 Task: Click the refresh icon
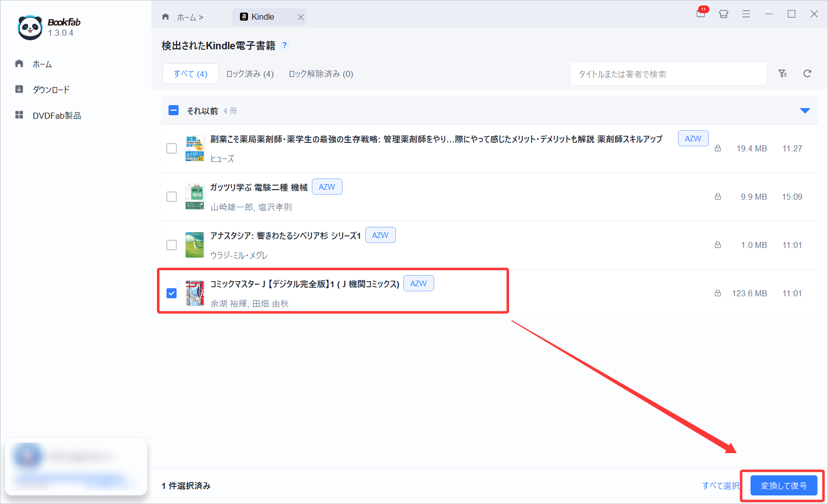tap(807, 73)
